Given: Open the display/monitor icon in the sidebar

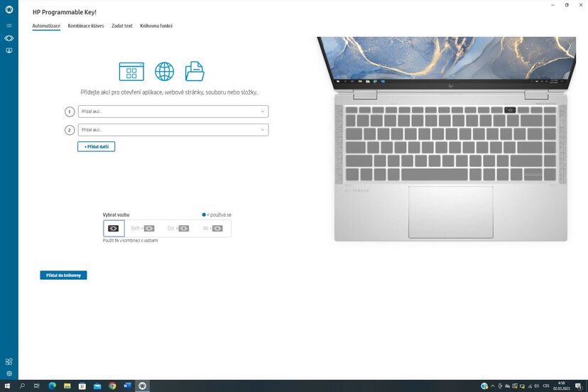Looking at the screenshot, I should 9,50.
